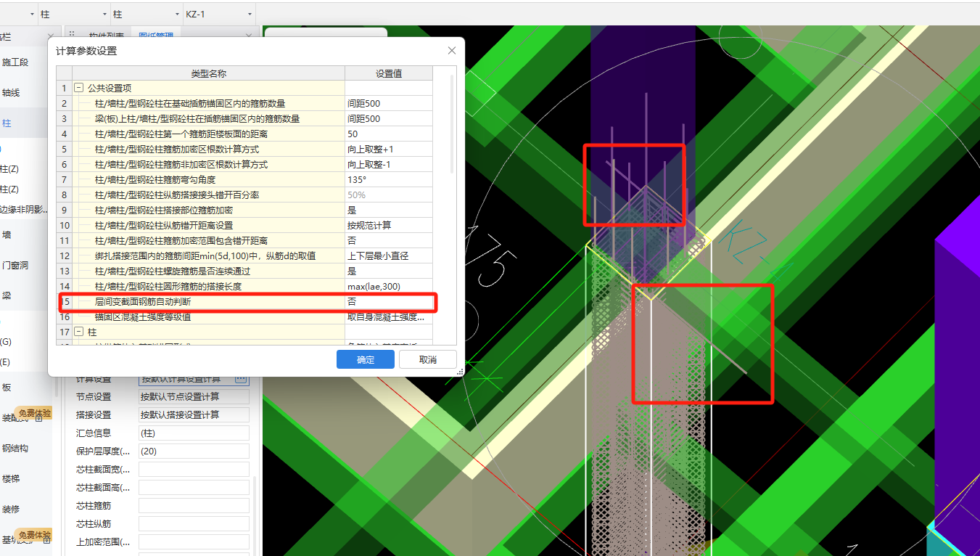
Task: Open the 墙 category in navigation bar
Action: tap(7, 234)
